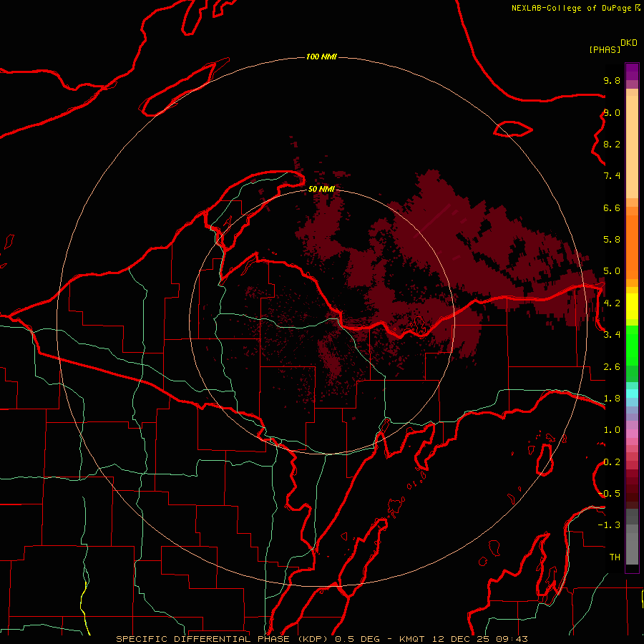The height and width of the screenshot is (644, 644).
Task: Select the TH threshold label
Action: pyautogui.click(x=615, y=557)
